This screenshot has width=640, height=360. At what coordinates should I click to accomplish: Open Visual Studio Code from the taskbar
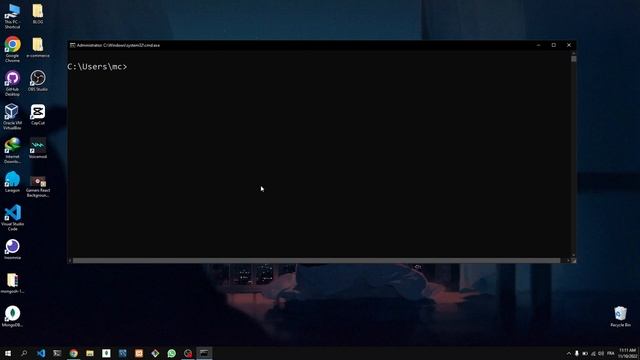point(41,353)
